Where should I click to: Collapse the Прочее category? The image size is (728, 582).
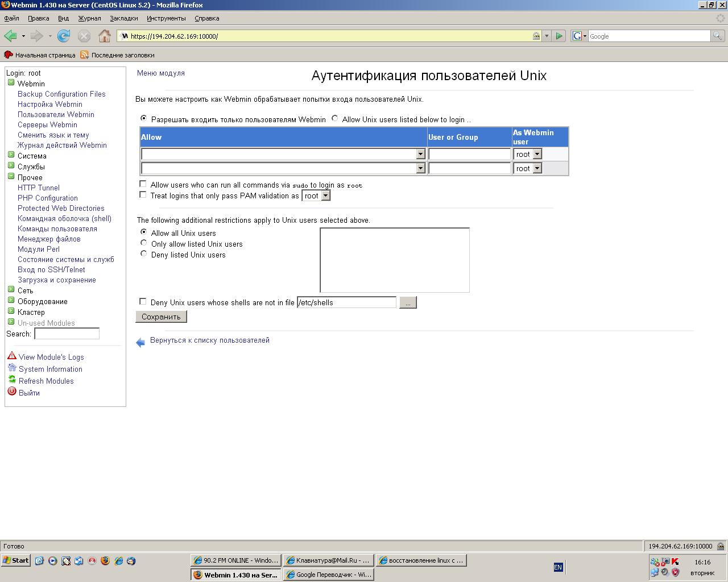11,176
